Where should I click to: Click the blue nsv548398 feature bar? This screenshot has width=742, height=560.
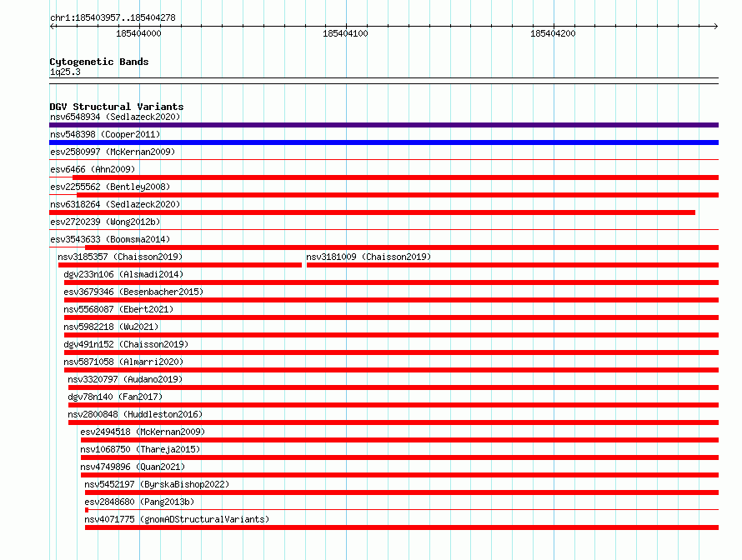384,142
